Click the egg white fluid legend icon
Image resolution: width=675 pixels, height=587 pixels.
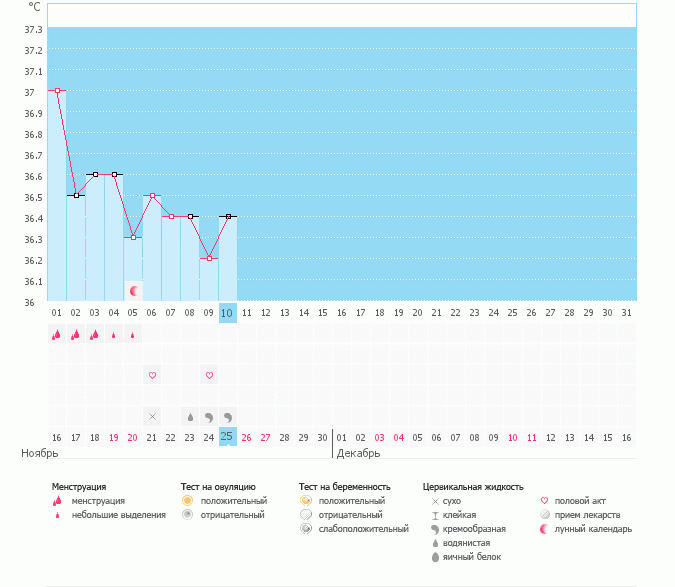point(435,556)
